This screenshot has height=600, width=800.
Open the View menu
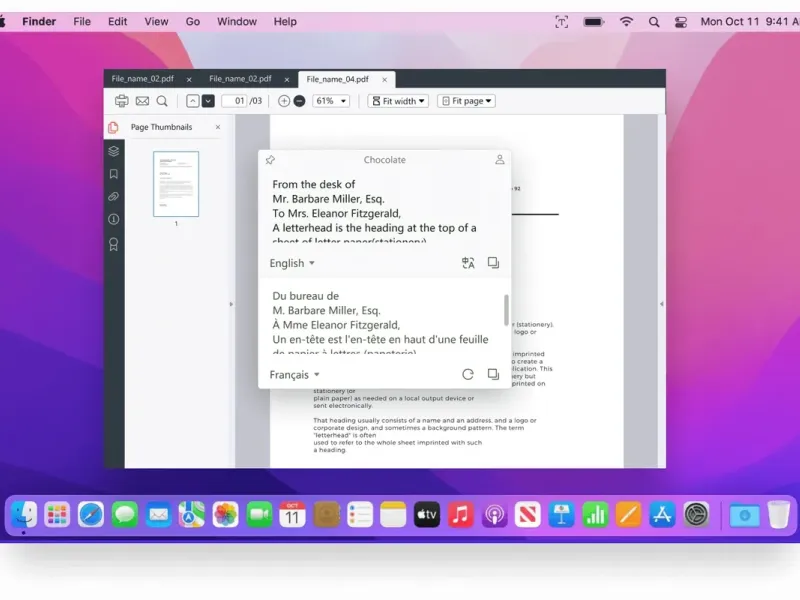coord(156,22)
